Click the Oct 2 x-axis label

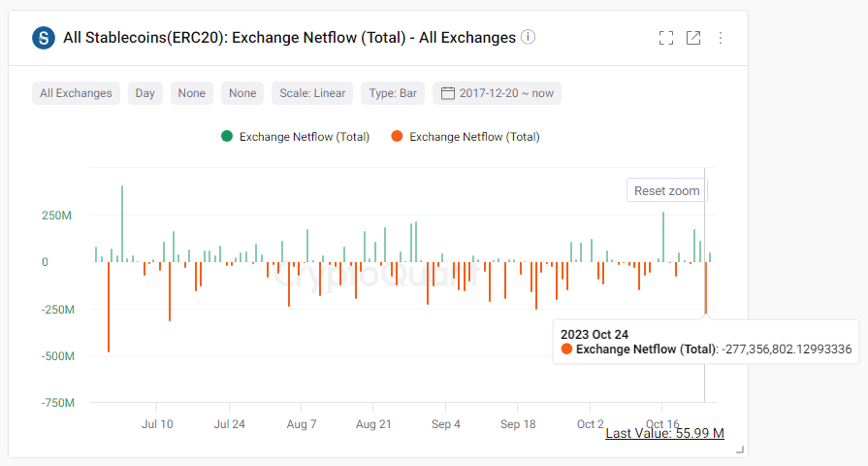(590, 424)
